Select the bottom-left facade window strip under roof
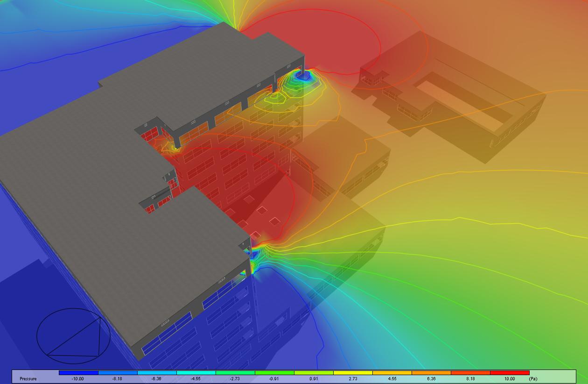 pyautogui.click(x=167, y=334)
